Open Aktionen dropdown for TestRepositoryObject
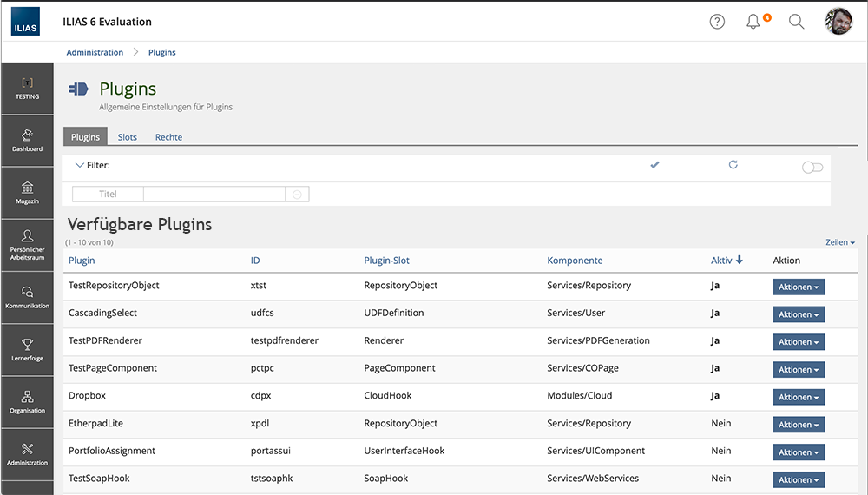This screenshot has width=868, height=495. (x=798, y=287)
